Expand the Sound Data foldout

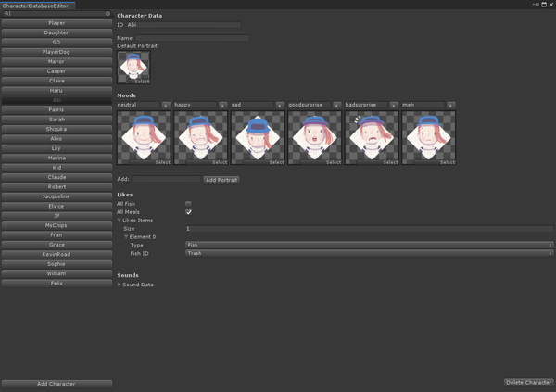click(120, 285)
